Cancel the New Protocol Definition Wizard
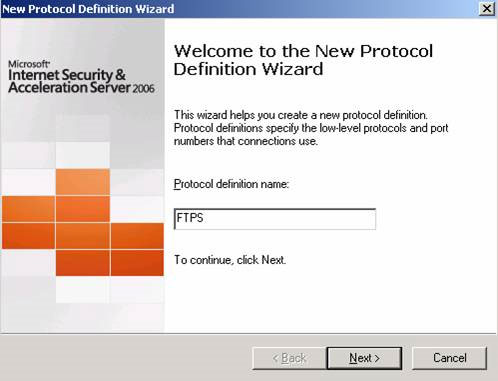 tap(449, 358)
